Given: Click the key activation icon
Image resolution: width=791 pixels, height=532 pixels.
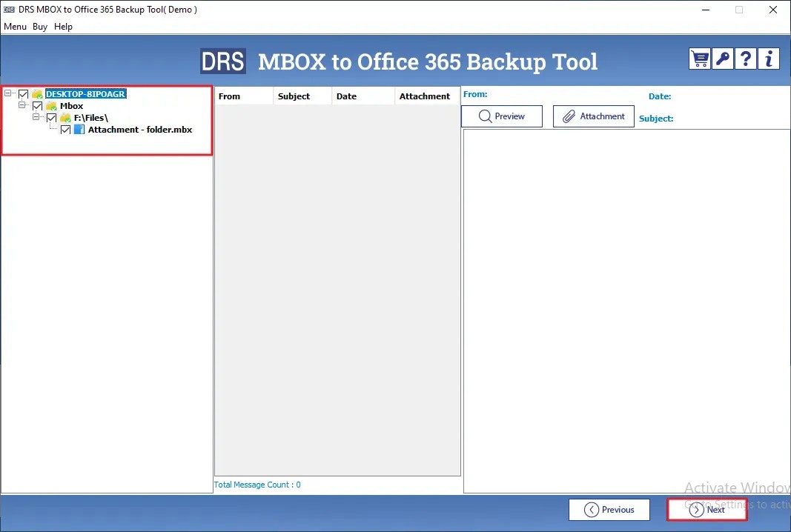Looking at the screenshot, I should click(x=722, y=59).
